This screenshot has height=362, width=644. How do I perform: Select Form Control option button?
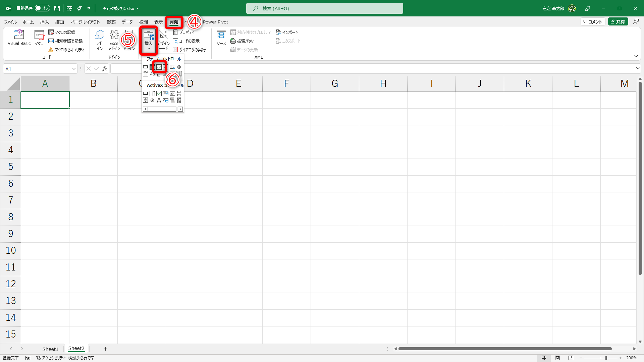(x=179, y=67)
